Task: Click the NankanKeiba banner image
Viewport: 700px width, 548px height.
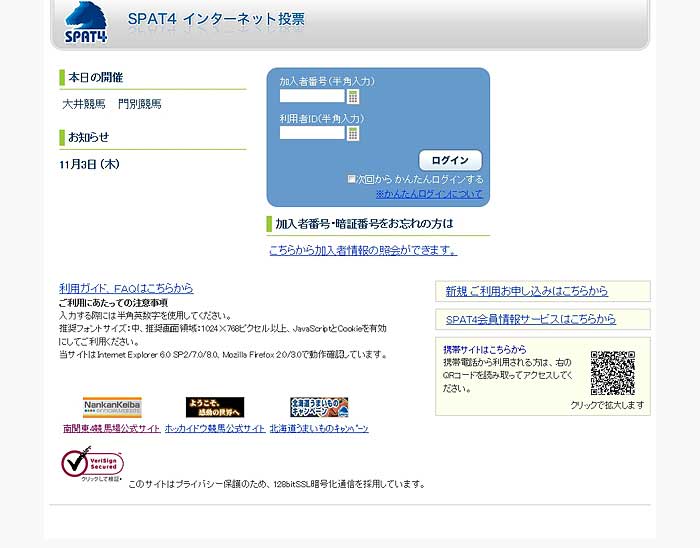Action: [112, 407]
